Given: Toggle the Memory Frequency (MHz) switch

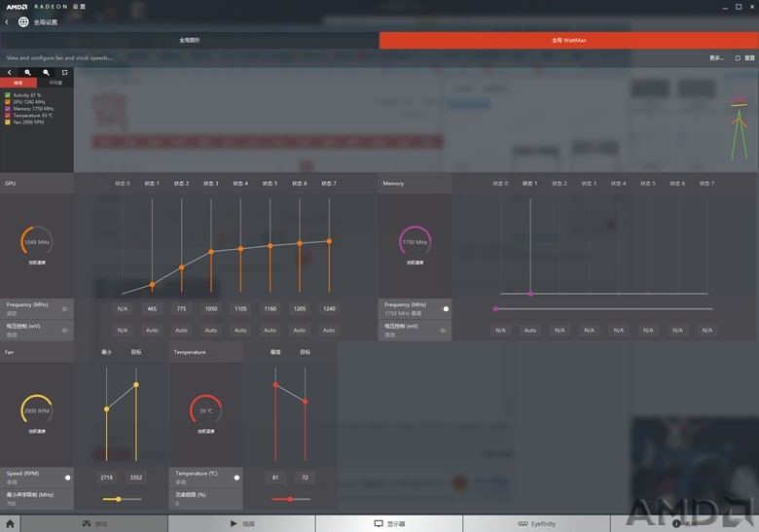Looking at the screenshot, I should coord(445,308).
